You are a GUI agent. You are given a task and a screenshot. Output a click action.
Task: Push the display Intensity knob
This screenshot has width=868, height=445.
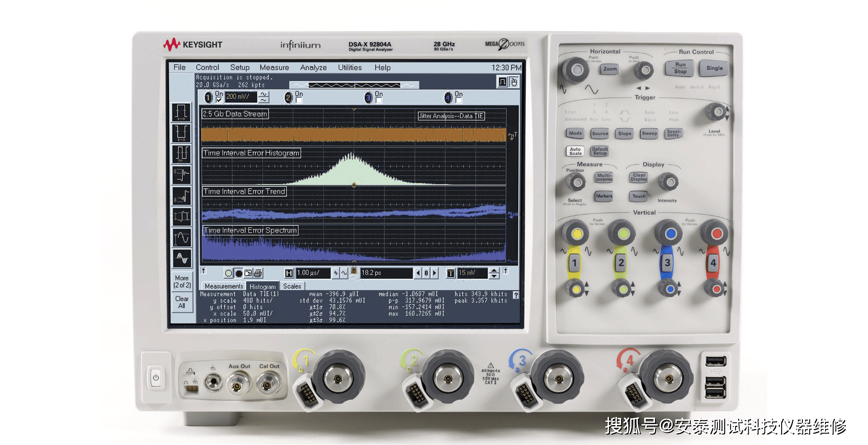[668, 182]
